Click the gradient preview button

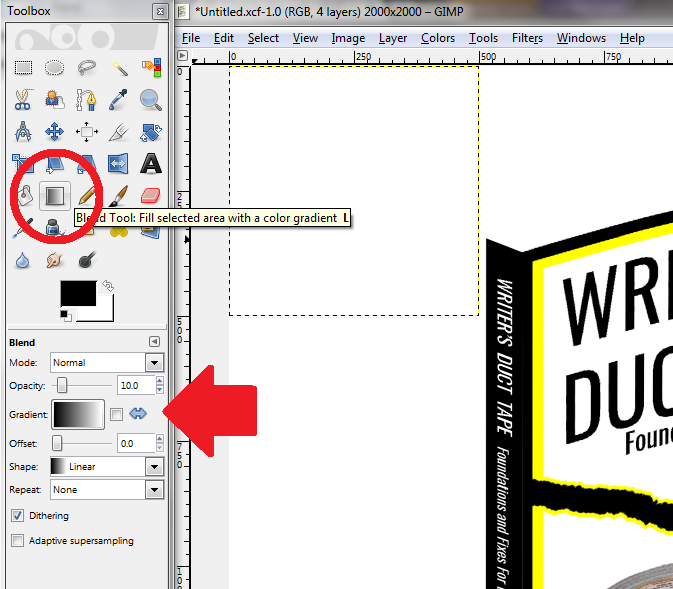(78, 414)
